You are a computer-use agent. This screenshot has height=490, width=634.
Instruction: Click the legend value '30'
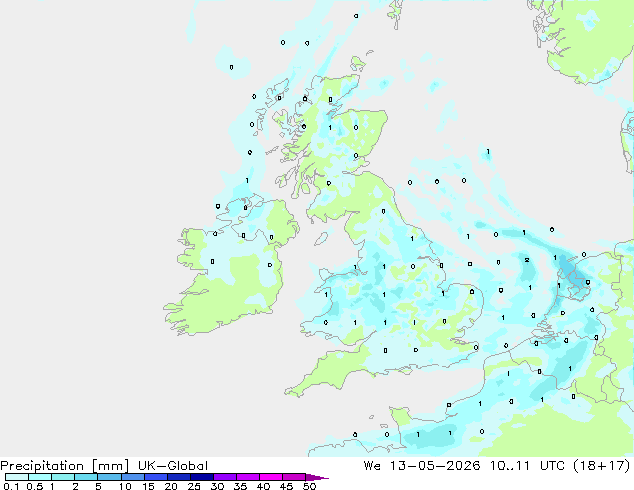click(217, 486)
